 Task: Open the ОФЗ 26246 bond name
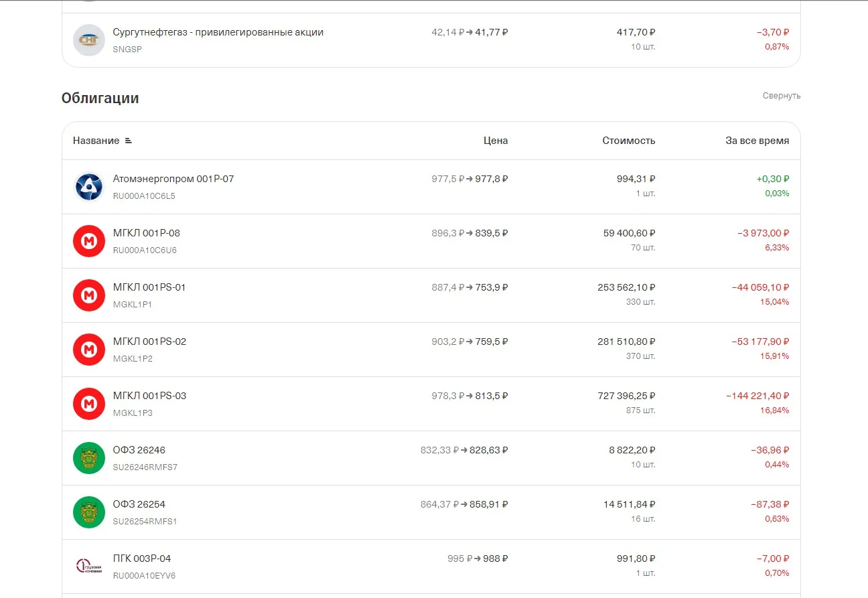(x=139, y=450)
